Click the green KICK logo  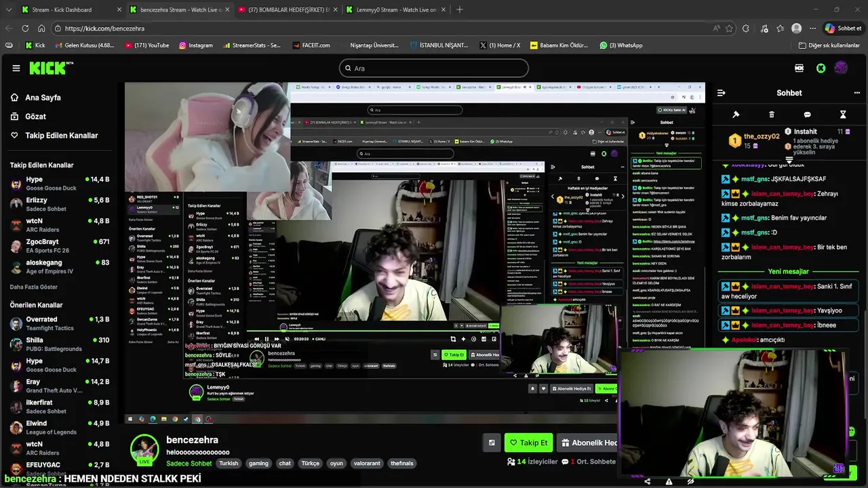[x=51, y=68]
